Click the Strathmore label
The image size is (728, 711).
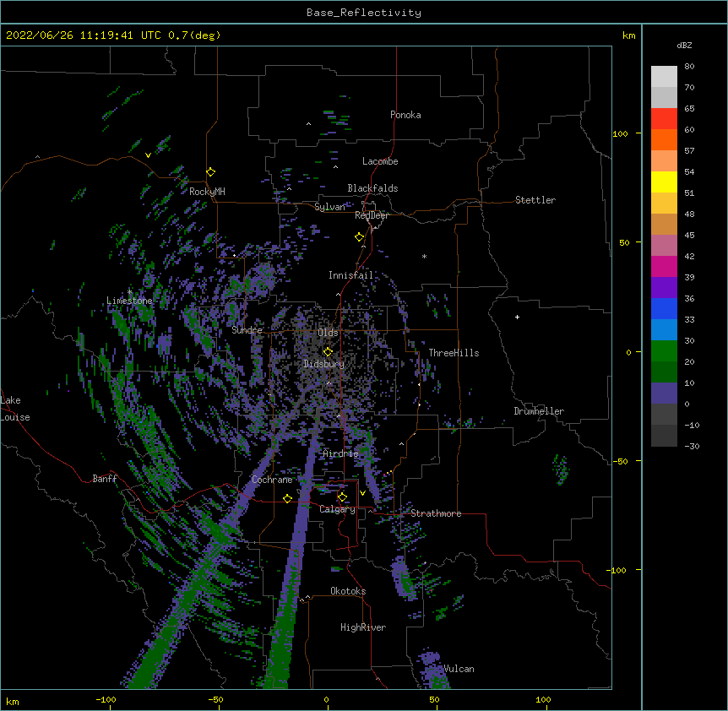[436, 513]
